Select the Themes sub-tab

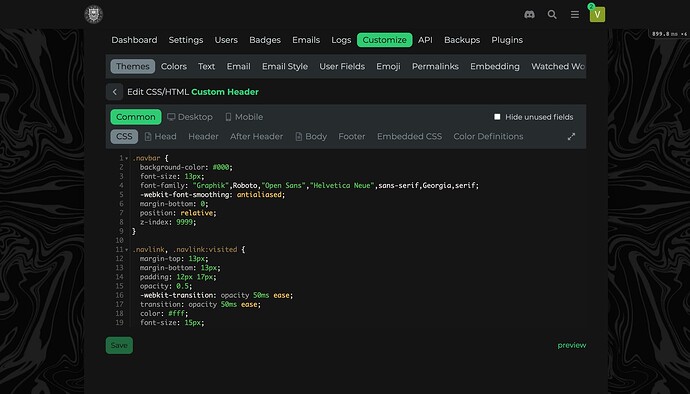[133, 66]
